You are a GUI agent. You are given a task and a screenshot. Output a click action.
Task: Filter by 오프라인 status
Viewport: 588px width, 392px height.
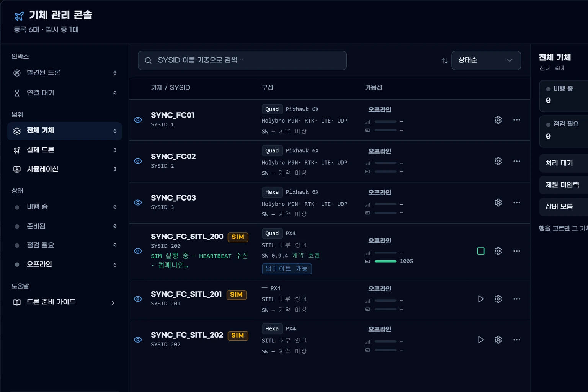click(64, 265)
